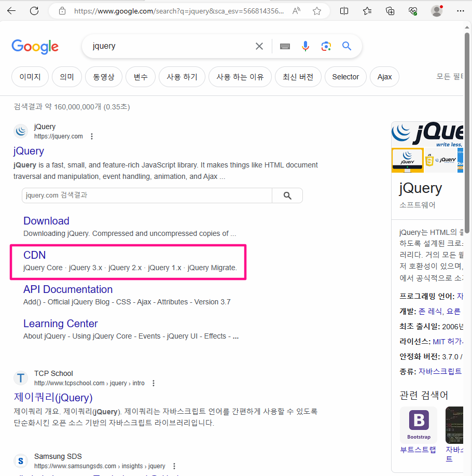This screenshot has width=472, height=476.
Task: Open the large jQuery logo image
Action: [x=427, y=134]
